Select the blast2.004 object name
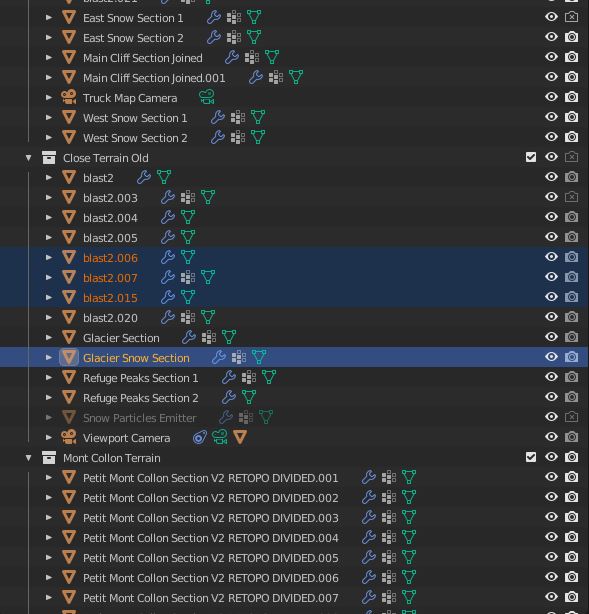The width and height of the screenshot is (589, 614). (110, 218)
